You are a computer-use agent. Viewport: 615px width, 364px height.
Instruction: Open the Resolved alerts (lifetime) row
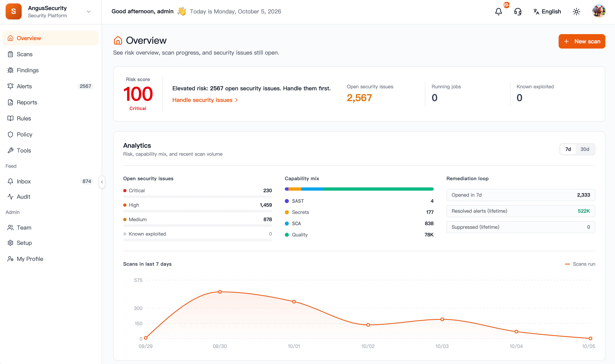520,211
